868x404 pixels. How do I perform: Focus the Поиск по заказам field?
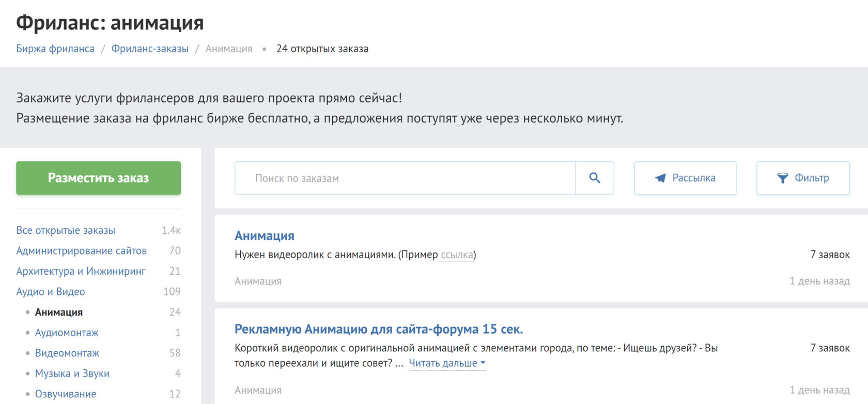click(x=405, y=178)
